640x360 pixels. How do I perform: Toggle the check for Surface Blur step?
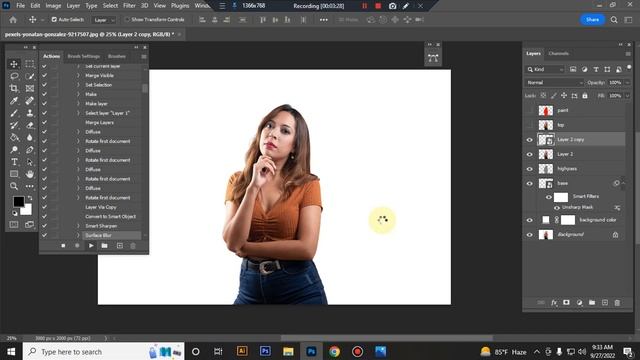coord(44,235)
